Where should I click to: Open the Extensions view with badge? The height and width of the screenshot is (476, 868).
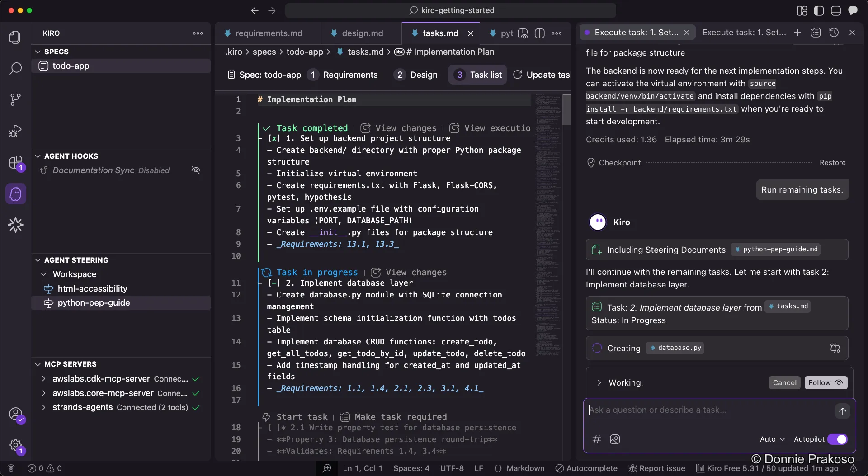click(x=16, y=162)
